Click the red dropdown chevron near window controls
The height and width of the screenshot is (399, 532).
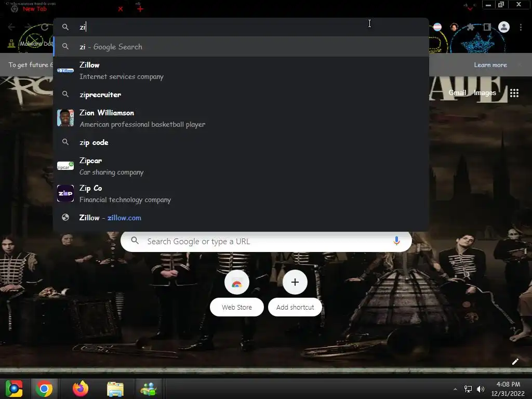[x=470, y=8]
